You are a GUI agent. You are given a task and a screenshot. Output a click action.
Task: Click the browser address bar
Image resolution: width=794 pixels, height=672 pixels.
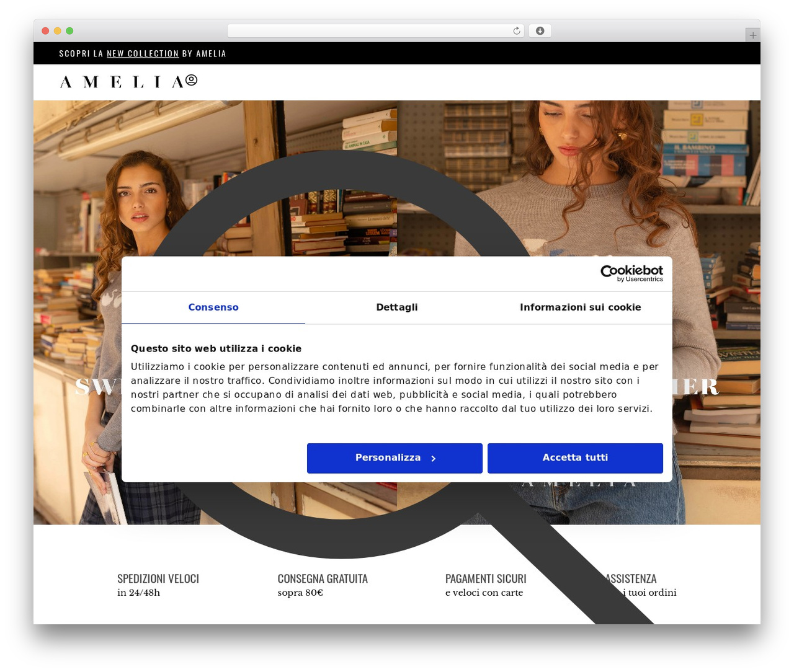(375, 31)
